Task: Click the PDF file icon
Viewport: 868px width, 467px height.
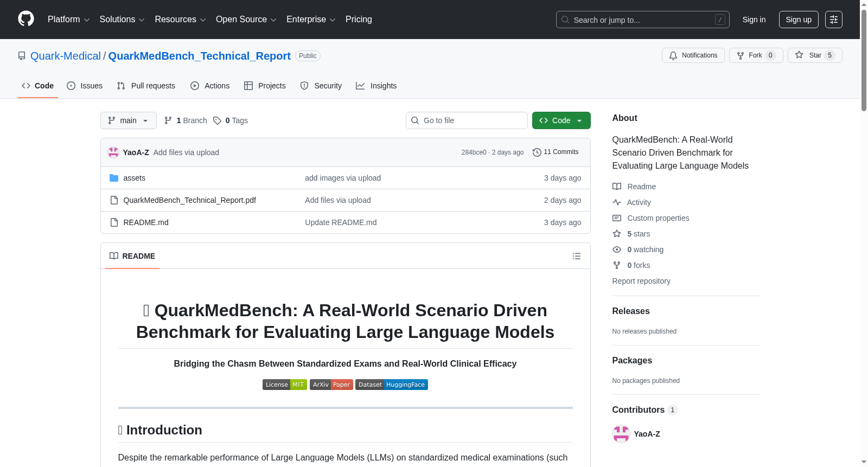Action: (x=114, y=200)
